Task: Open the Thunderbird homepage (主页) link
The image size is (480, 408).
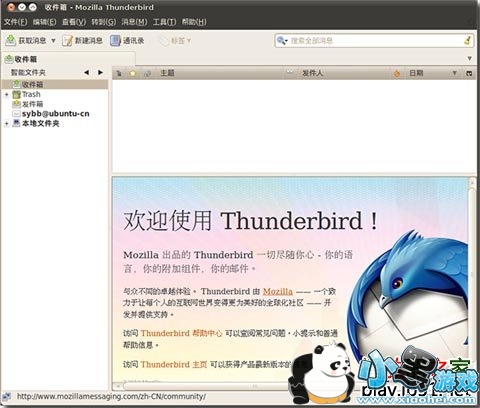Action: coord(174,364)
